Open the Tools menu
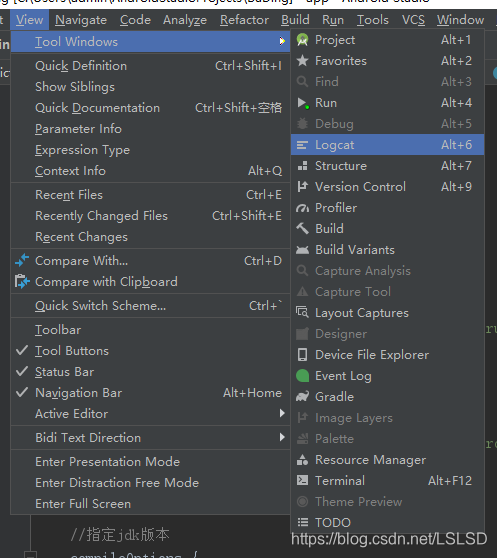Screen dimensions: 497x558 pos(373,20)
